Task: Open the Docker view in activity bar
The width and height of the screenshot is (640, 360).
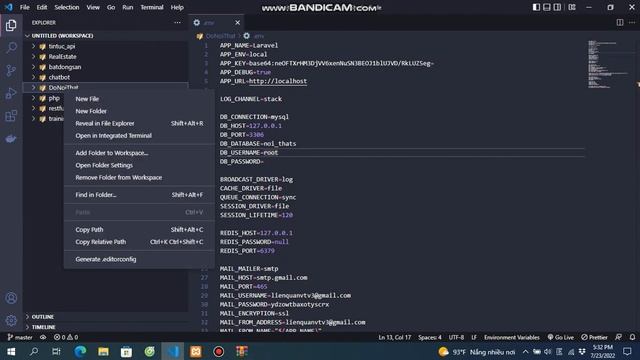Action: (x=11, y=139)
